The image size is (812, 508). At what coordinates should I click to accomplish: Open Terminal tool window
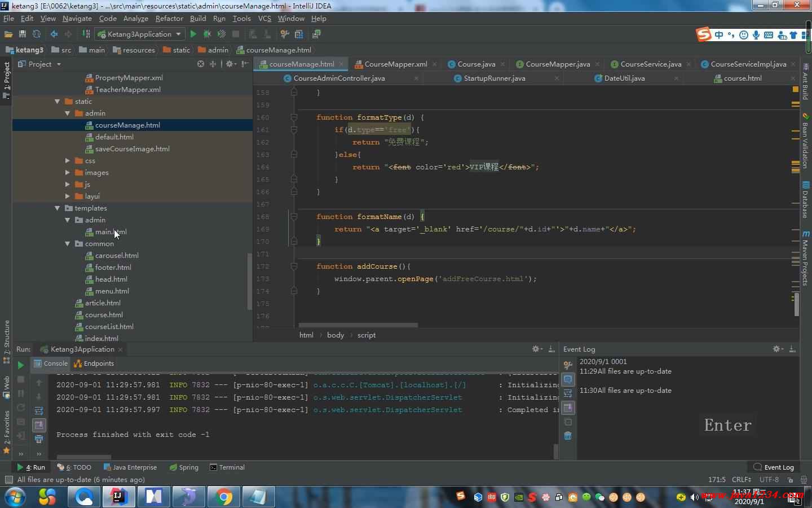[x=227, y=467]
